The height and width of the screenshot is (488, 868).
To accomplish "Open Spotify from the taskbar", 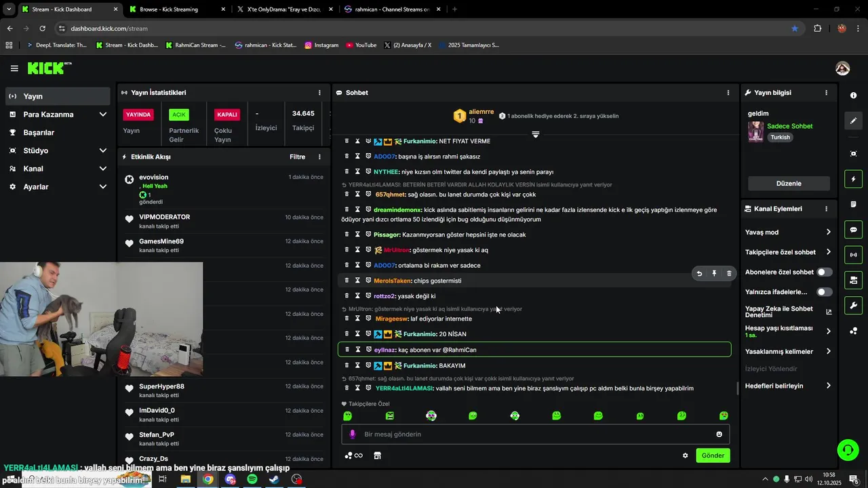I will click(252, 479).
